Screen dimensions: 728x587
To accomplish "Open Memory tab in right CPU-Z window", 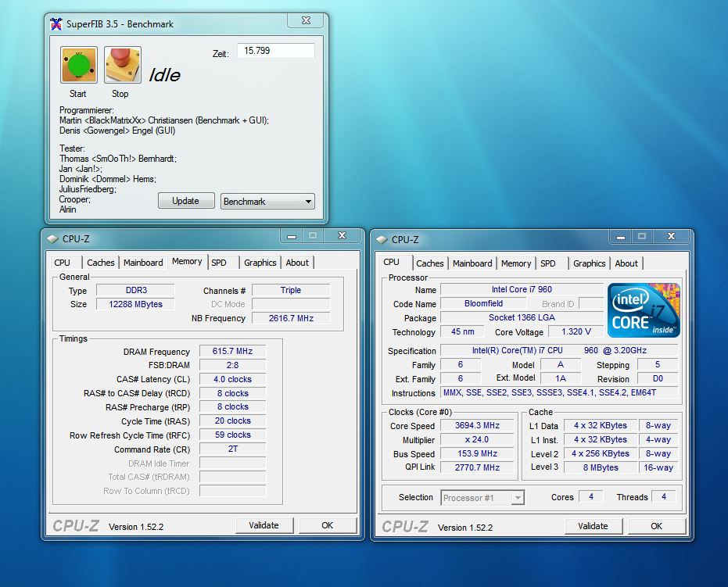I will click(x=516, y=263).
